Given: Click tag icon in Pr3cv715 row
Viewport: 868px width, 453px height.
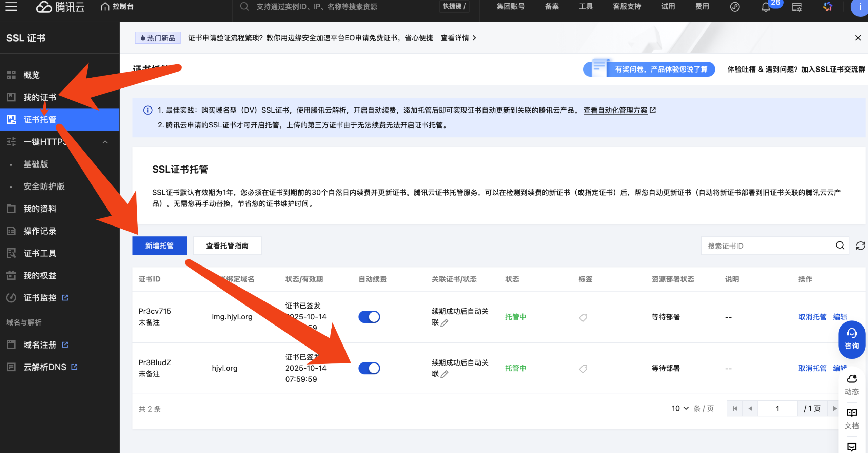Looking at the screenshot, I should click(x=583, y=317).
